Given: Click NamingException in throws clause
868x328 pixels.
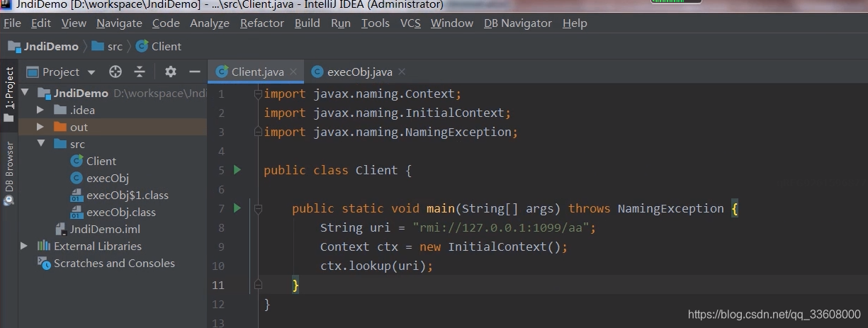Looking at the screenshot, I should tap(671, 208).
